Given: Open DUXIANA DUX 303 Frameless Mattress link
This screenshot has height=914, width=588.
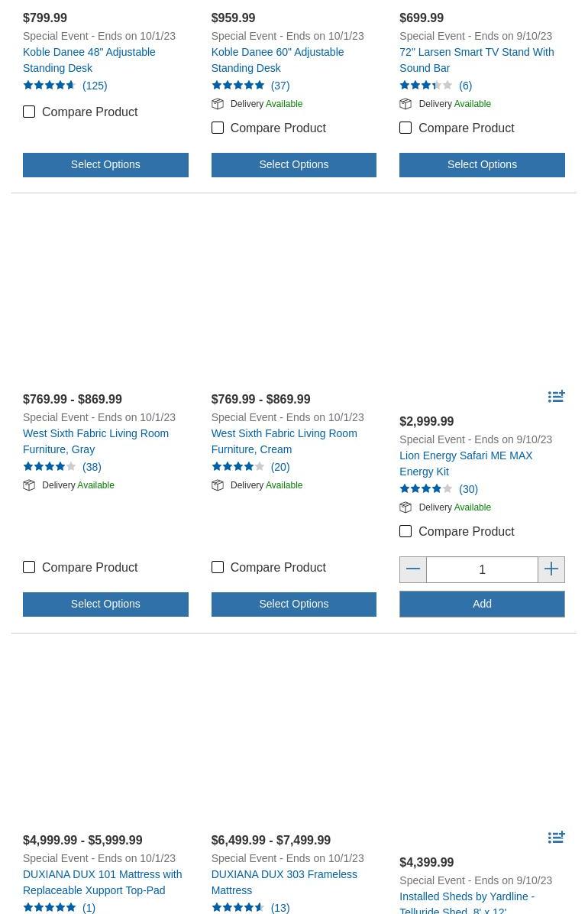Looking at the screenshot, I should (x=284, y=883).
